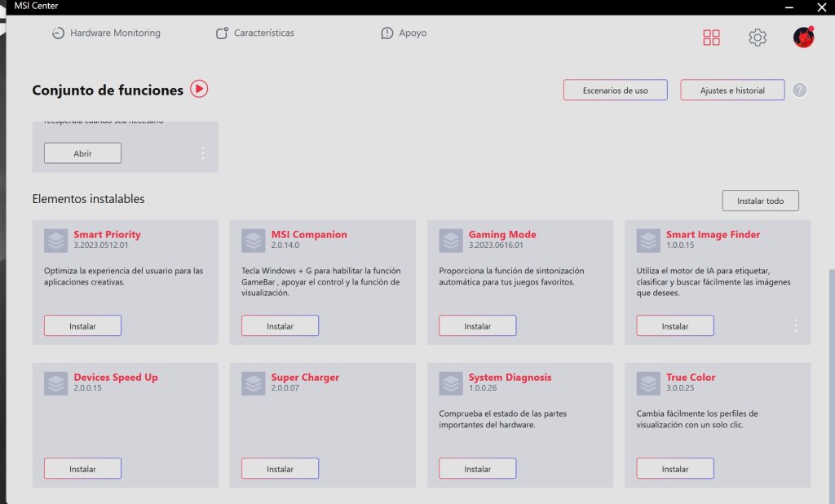The width and height of the screenshot is (835, 504).
Task: Install Devices Speed Up
Action: pos(82,468)
